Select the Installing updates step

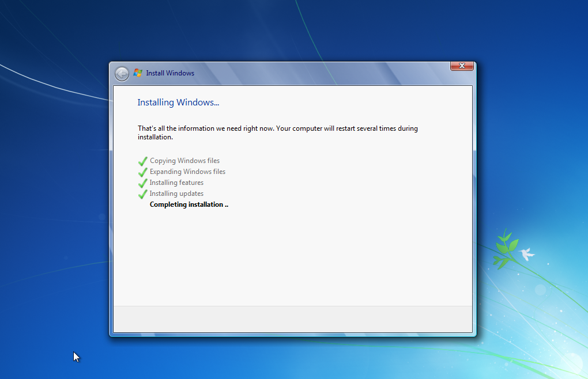point(176,194)
